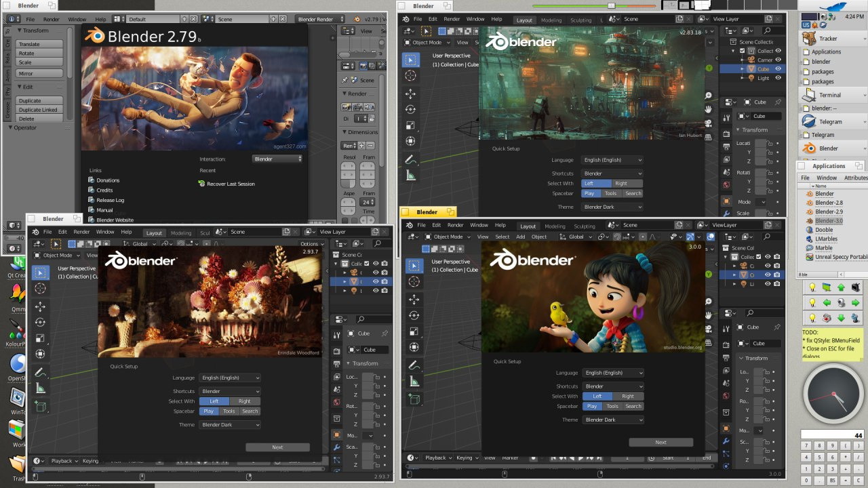Set Select With to Right in Blender 3.0.0
This screenshot has width=868, height=488.
click(627, 396)
